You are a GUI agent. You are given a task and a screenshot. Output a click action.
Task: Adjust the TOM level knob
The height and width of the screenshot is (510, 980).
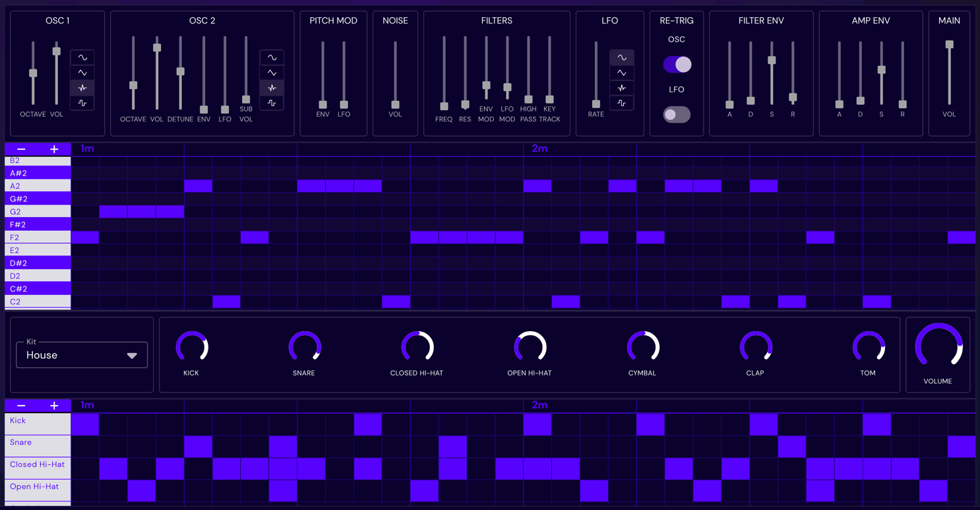[868, 347]
